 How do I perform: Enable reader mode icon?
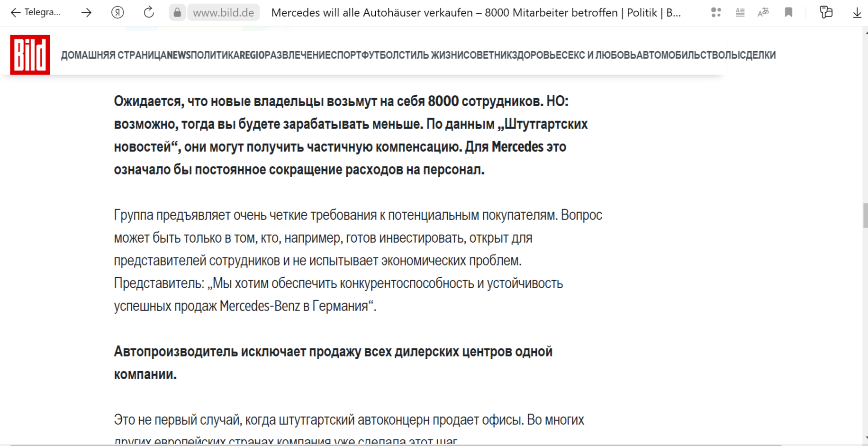click(x=740, y=12)
